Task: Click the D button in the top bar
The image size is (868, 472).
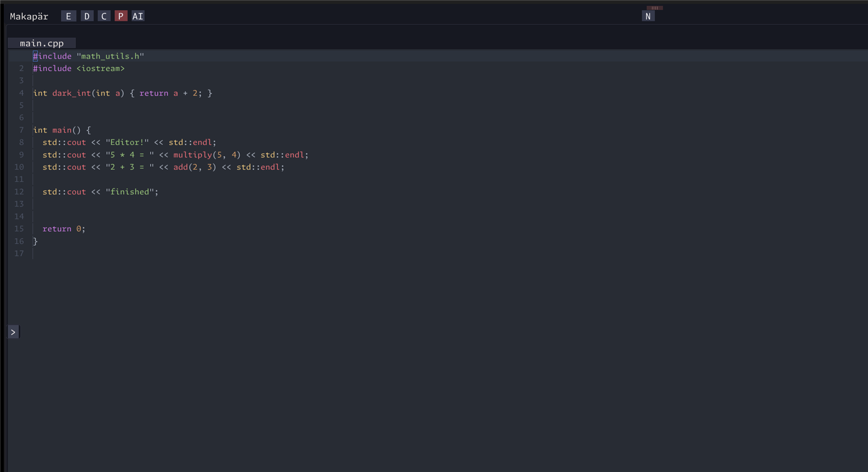Action: (87, 16)
